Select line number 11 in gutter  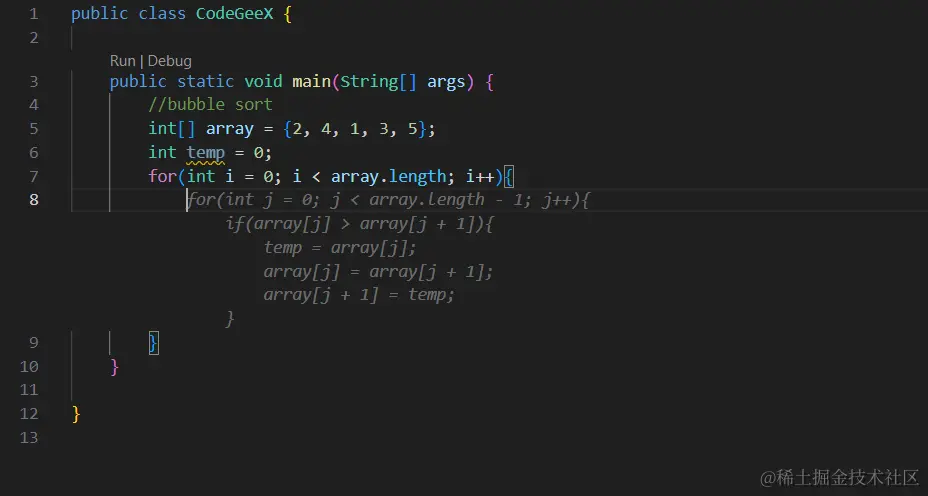29,390
